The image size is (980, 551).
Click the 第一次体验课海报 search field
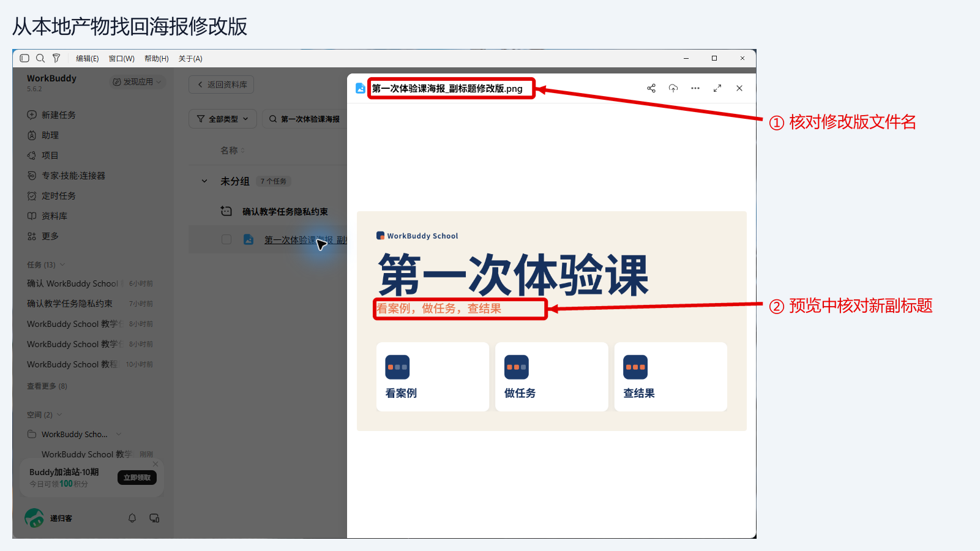tap(305, 119)
